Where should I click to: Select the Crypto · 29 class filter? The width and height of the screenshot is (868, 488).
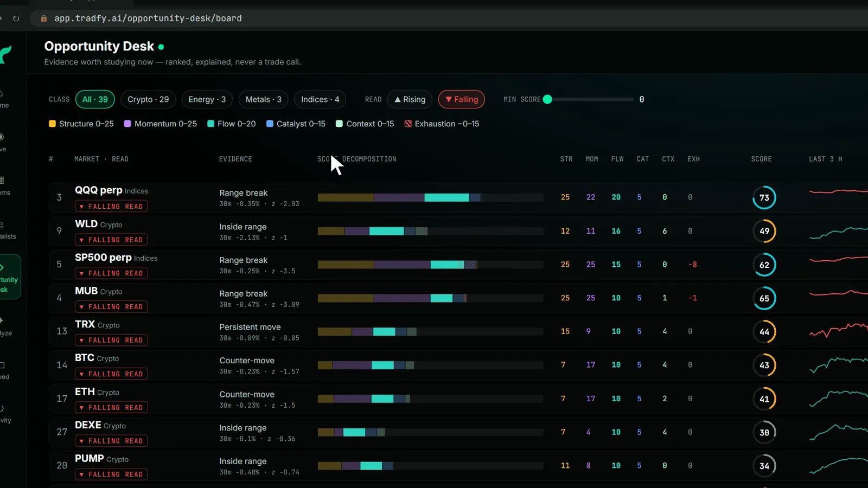pos(148,99)
